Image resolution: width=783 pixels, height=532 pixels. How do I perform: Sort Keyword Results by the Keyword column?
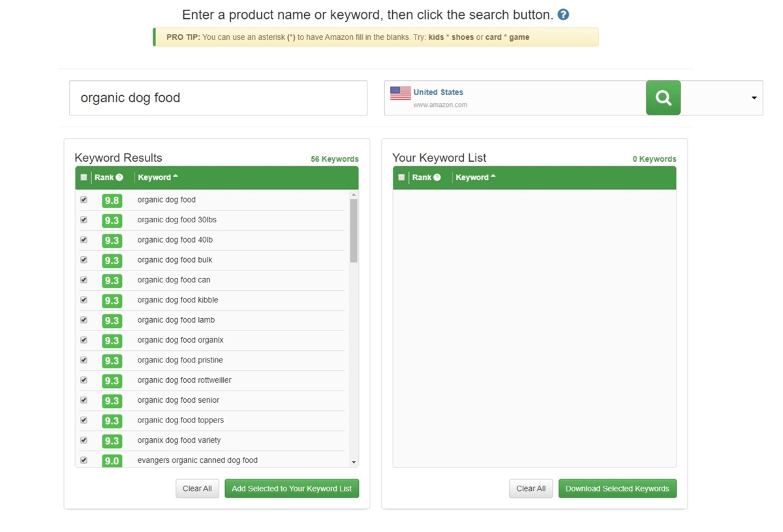click(158, 177)
